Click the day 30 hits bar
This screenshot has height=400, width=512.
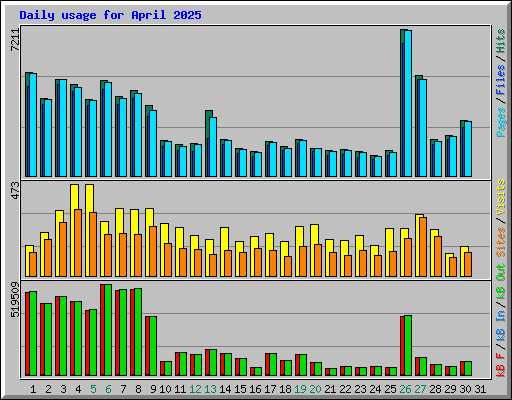[x=466, y=149]
